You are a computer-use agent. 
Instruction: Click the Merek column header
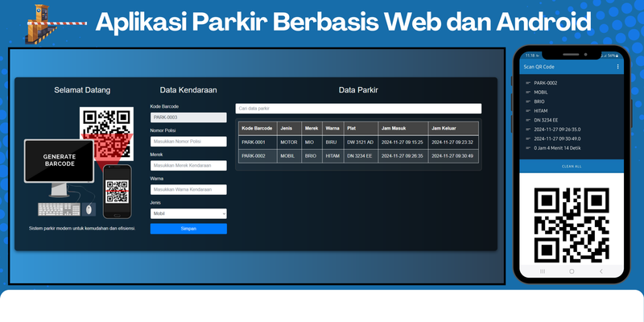(x=312, y=128)
